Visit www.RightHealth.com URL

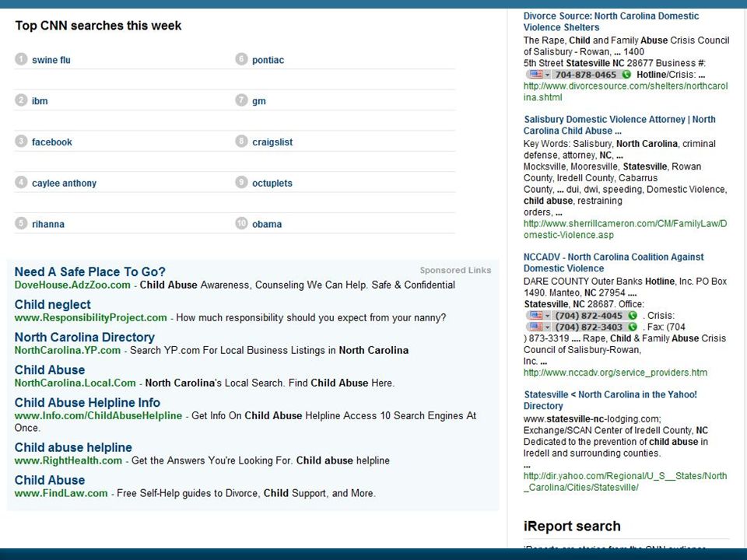(x=68, y=460)
